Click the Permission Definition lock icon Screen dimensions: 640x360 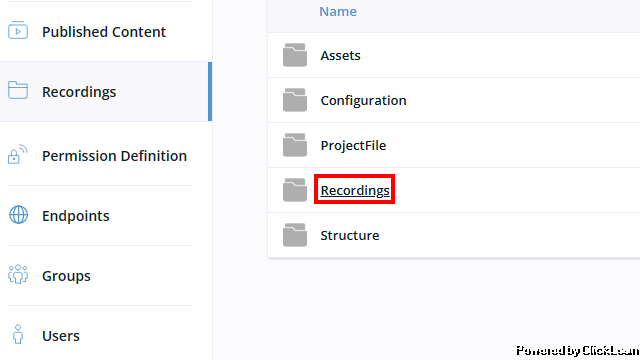point(18,154)
